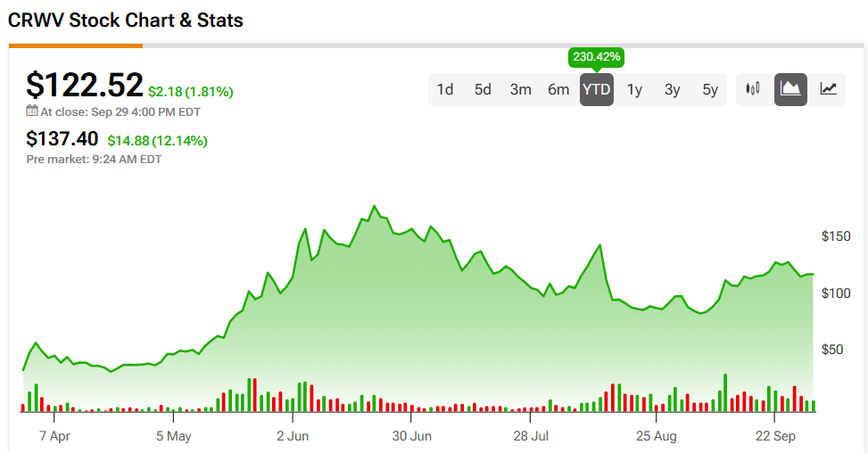The image size is (868, 453).
Task: Click the 230.42% YTD return badge
Action: click(596, 57)
